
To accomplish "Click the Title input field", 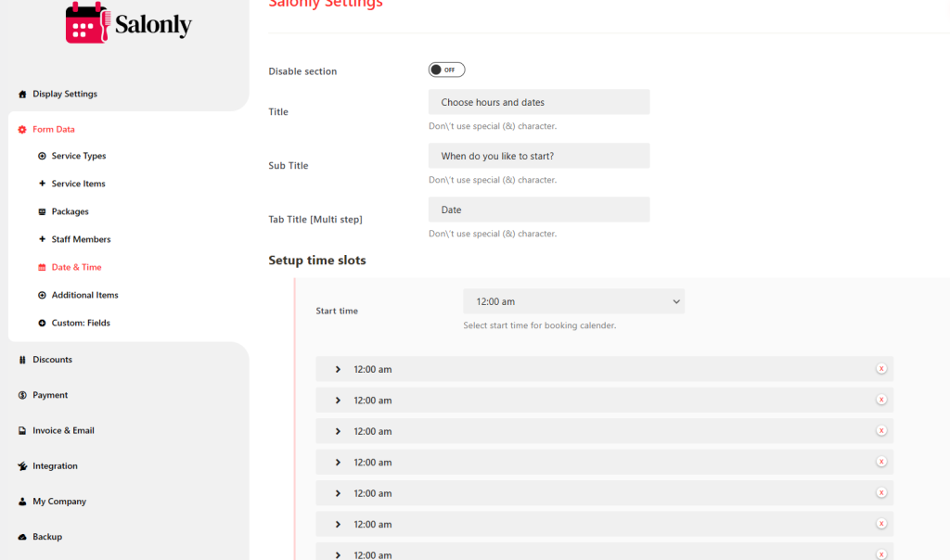I will pyautogui.click(x=539, y=102).
